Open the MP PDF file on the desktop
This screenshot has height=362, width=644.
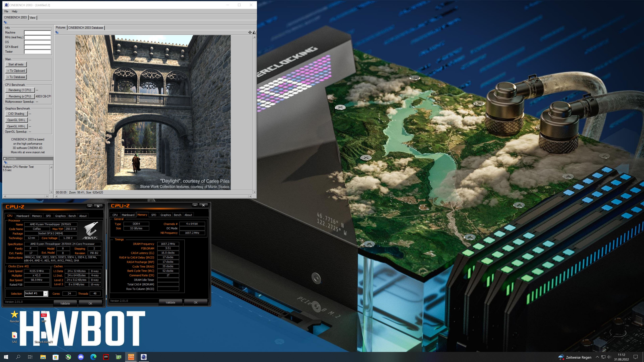(44, 317)
